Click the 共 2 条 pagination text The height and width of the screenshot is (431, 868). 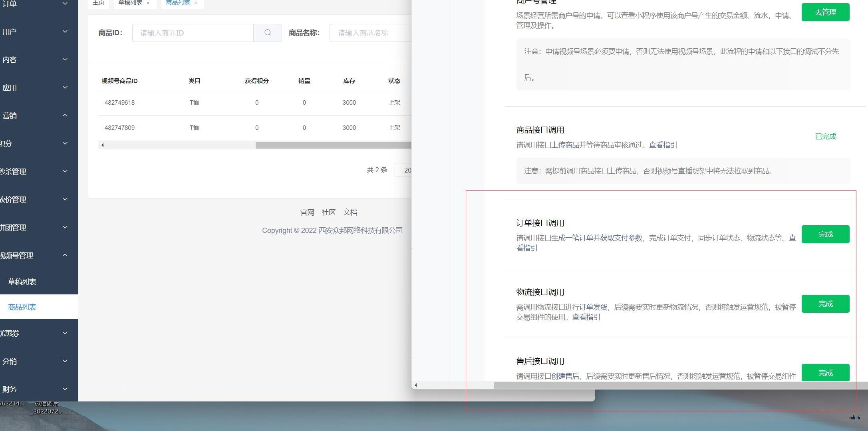click(x=377, y=170)
